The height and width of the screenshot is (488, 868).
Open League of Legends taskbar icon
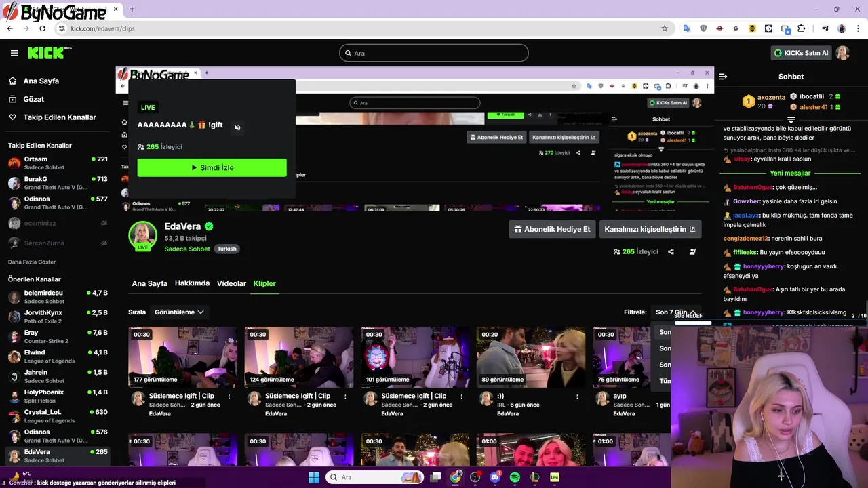point(534,477)
